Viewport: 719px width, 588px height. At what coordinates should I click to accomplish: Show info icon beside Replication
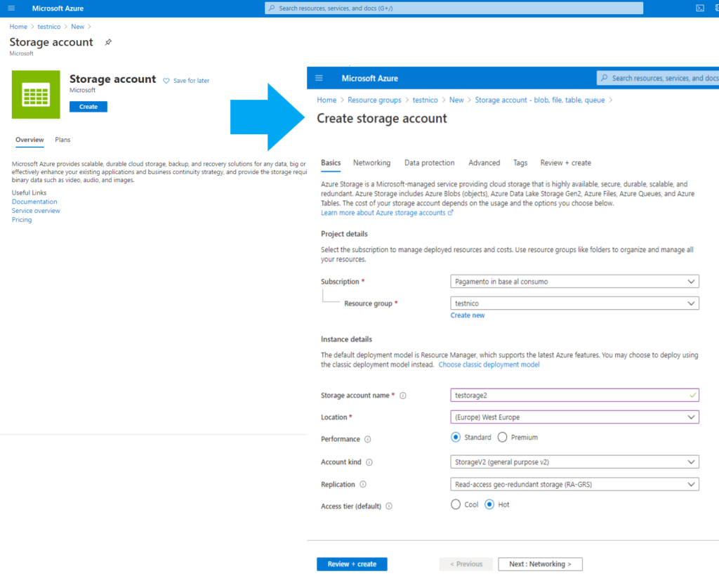[x=363, y=484]
